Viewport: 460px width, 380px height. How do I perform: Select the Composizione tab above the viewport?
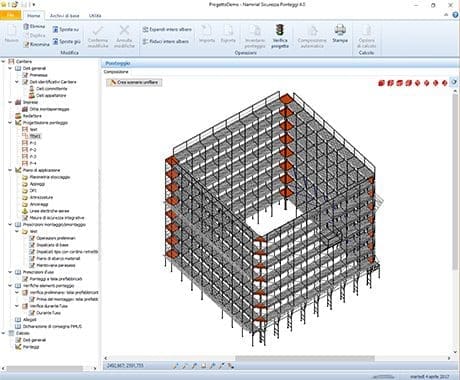pyautogui.click(x=116, y=72)
